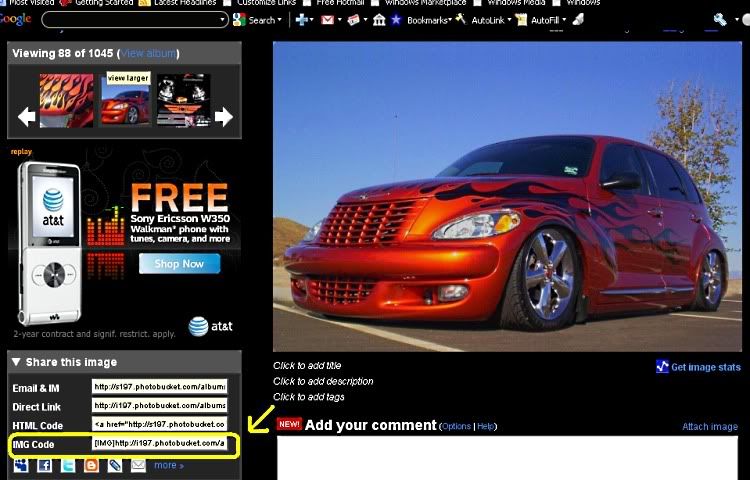Click the AutoFill form icon

tap(521, 20)
